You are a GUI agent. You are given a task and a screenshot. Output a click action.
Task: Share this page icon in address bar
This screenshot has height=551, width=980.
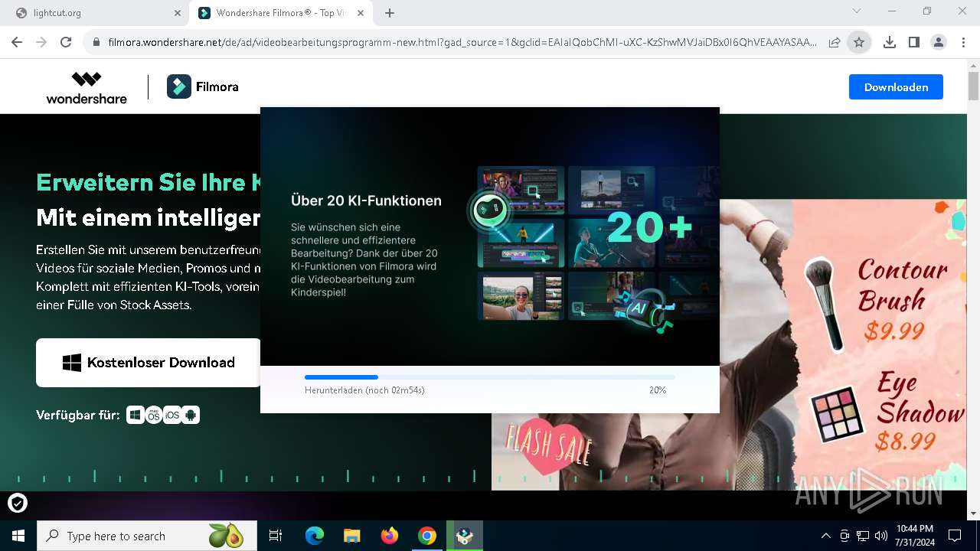835,42
